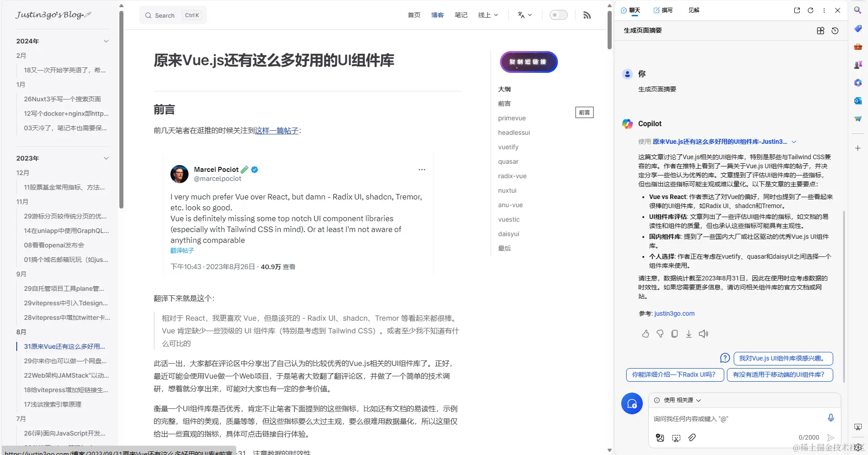Open tweet more options ellipsis
Viewport: 868px width, 455px height.
(422, 170)
